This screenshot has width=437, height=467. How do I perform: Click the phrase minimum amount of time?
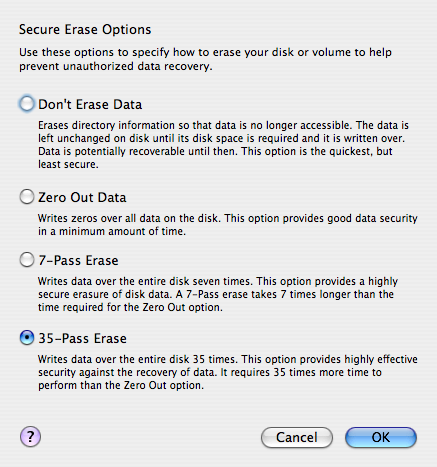pos(122,231)
